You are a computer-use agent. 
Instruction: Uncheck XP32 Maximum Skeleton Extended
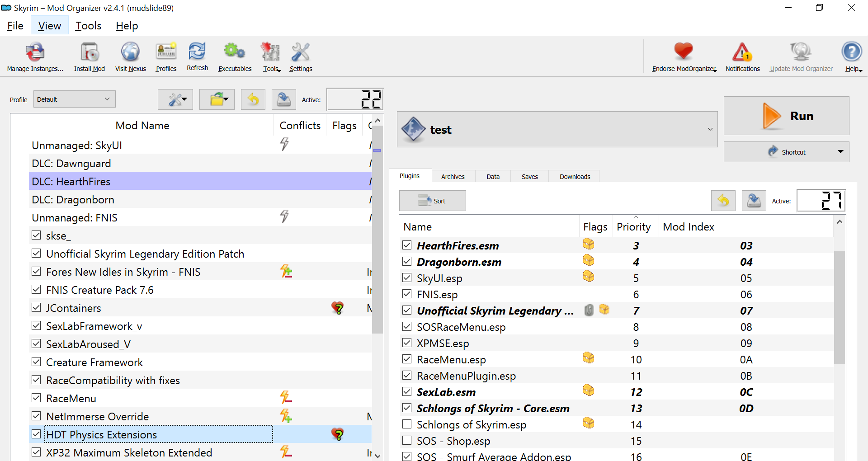coord(37,452)
